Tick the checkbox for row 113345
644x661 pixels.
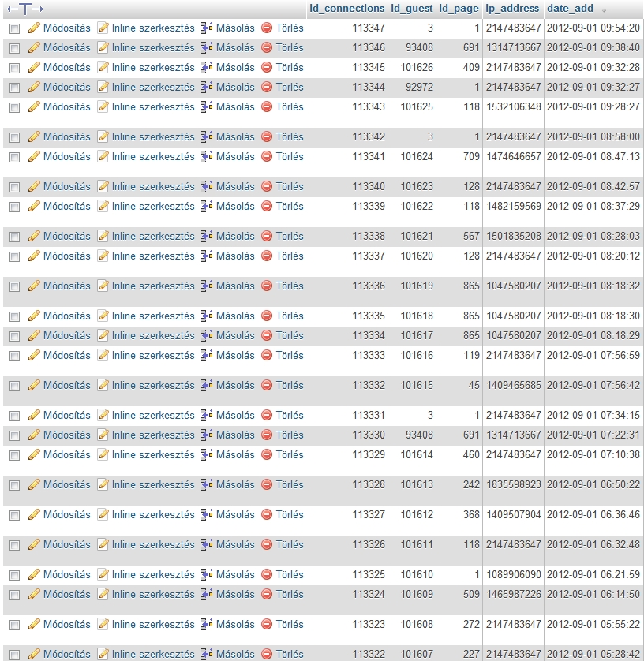(x=15, y=69)
